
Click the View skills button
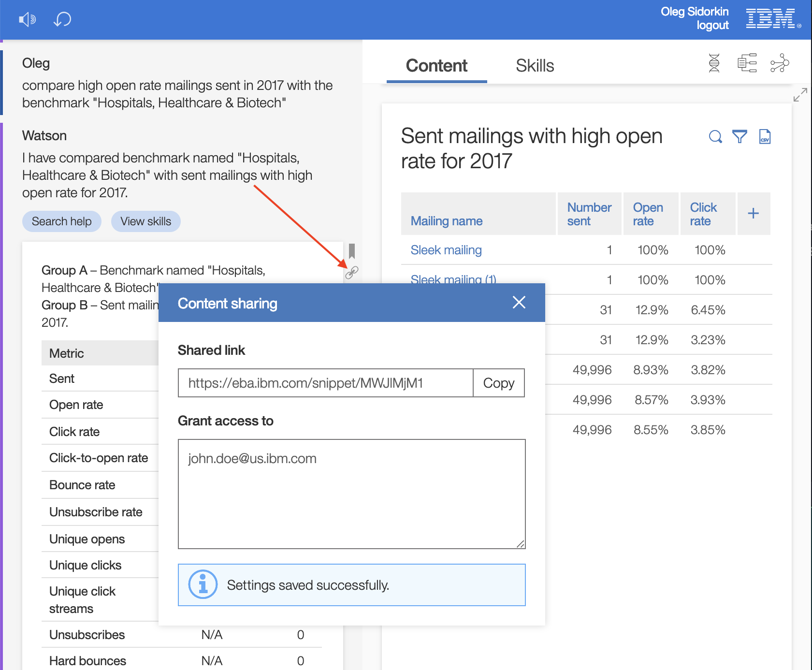tap(146, 221)
